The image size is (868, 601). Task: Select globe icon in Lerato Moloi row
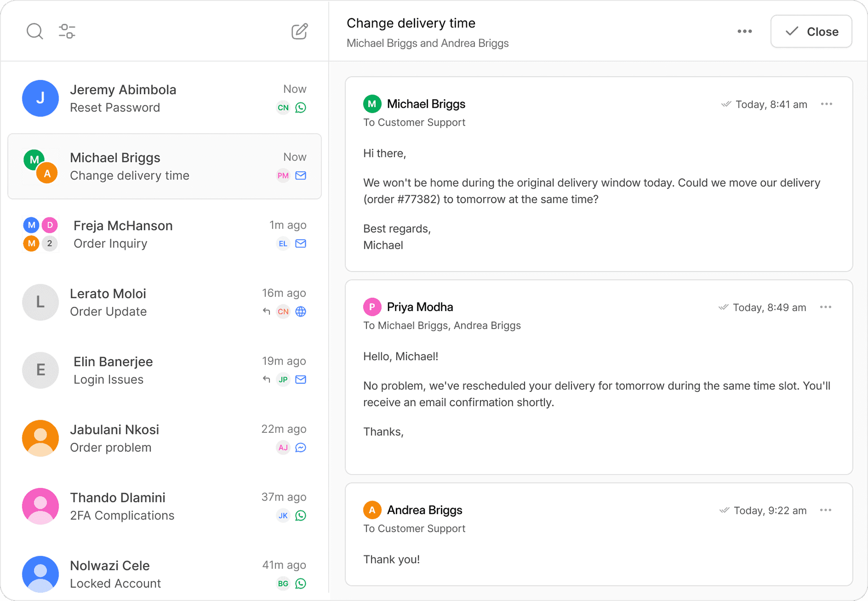click(x=301, y=311)
